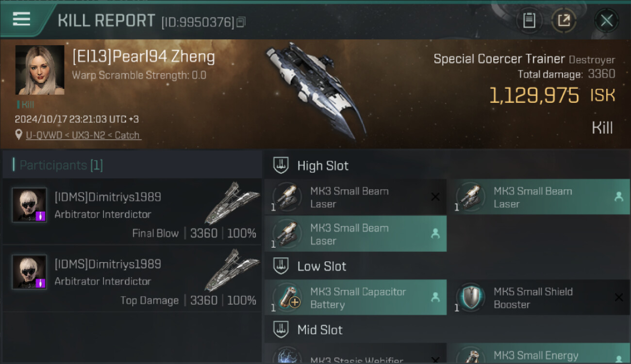Click the Final Blow Arbitrator Interdictor ship
This screenshot has width=631, height=364.
tap(232, 203)
